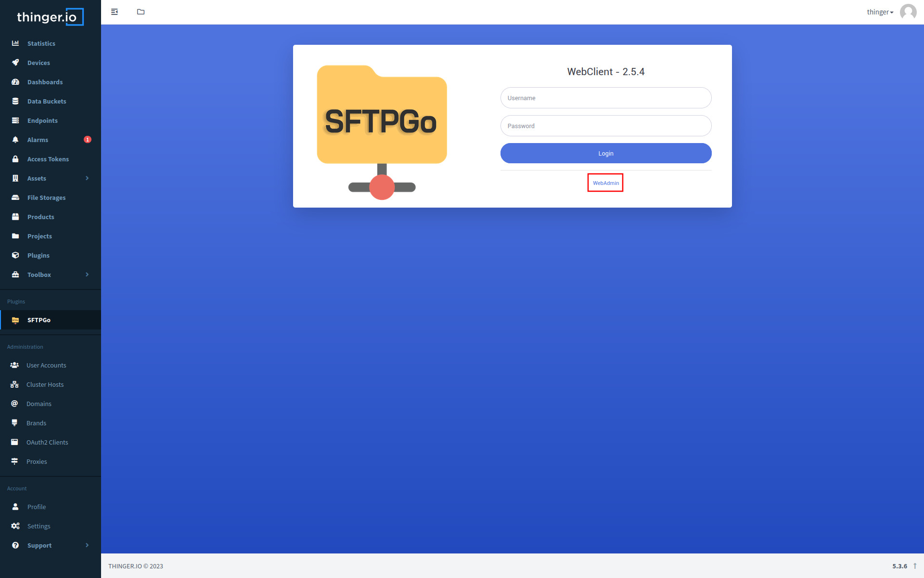Click the WebAdmin link
Screen dimensions: 924x578
pyautogui.click(x=605, y=183)
